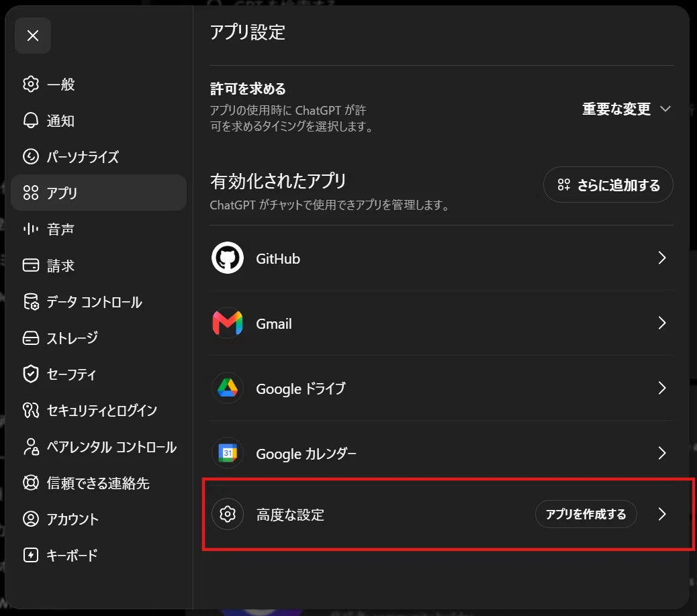
Task: Go to the ペアレンタル コントロール tab
Action: click(x=99, y=446)
